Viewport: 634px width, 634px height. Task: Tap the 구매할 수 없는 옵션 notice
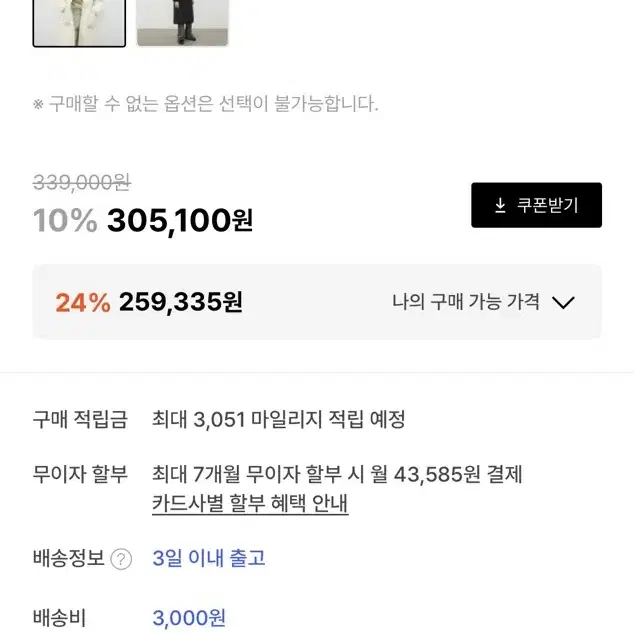click(x=206, y=104)
